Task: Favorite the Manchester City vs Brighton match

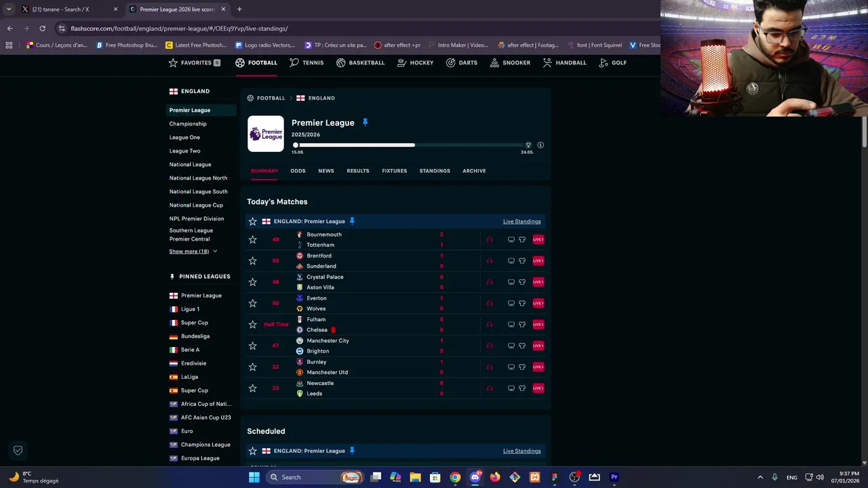Action: 253,346
